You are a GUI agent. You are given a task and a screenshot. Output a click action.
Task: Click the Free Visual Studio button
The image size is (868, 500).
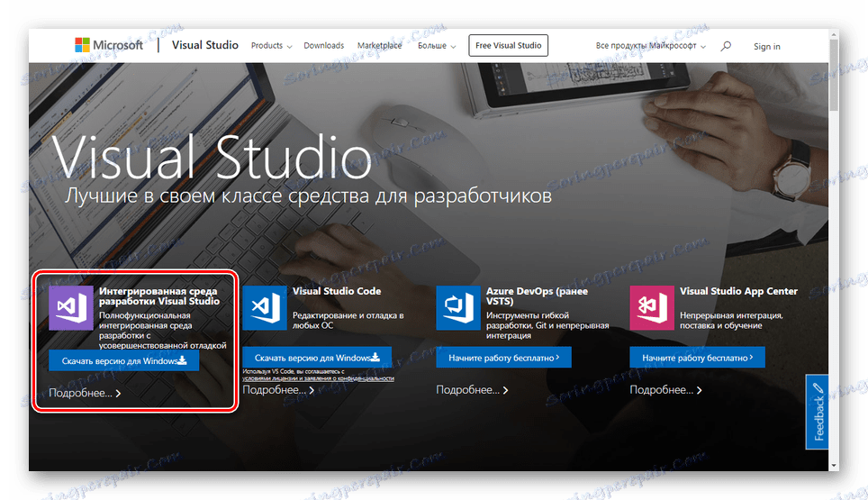508,45
